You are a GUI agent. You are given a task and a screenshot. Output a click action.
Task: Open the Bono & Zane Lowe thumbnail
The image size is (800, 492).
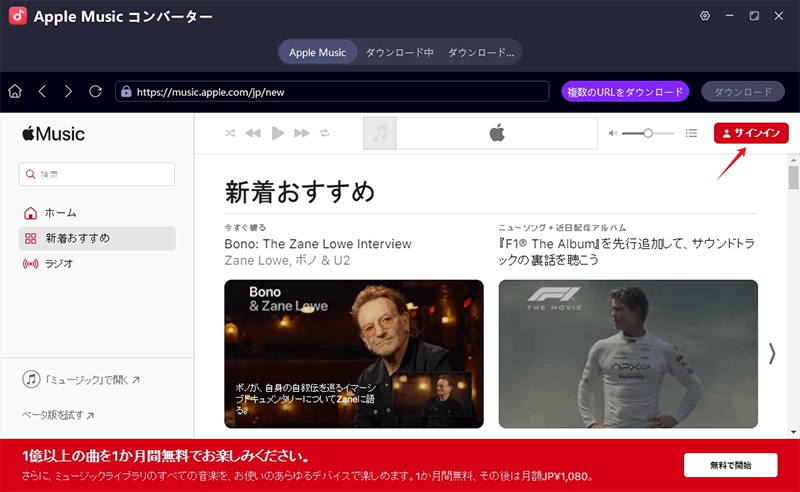coord(354,354)
